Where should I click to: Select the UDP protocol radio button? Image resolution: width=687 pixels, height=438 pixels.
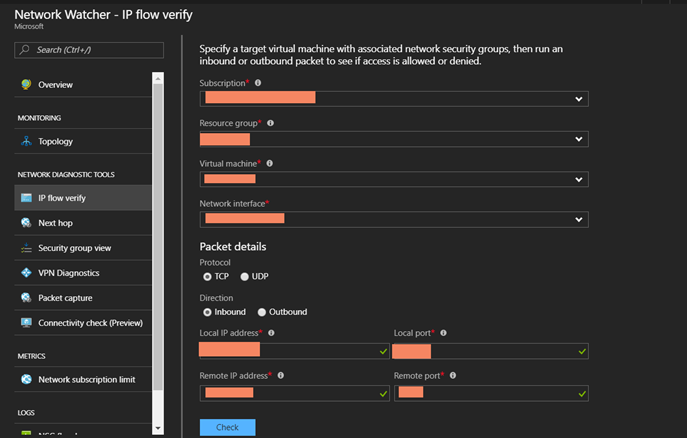(244, 276)
